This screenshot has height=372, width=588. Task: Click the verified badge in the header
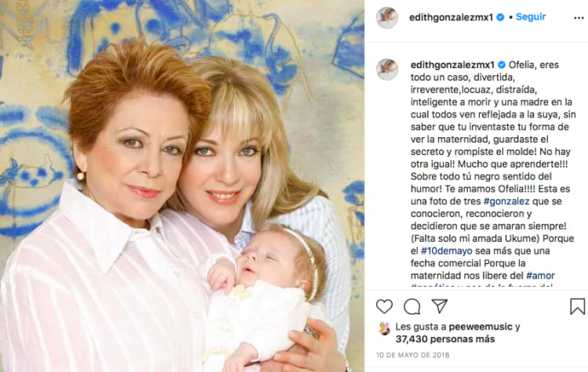500,17
